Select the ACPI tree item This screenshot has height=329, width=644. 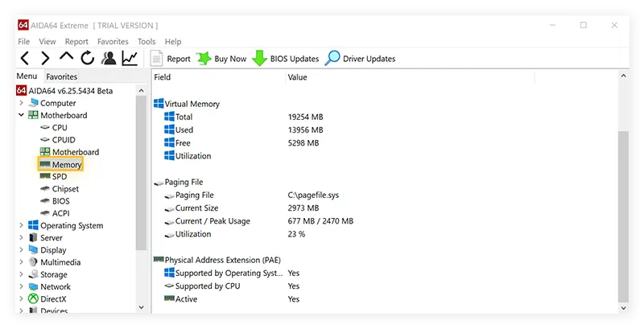[55, 213]
